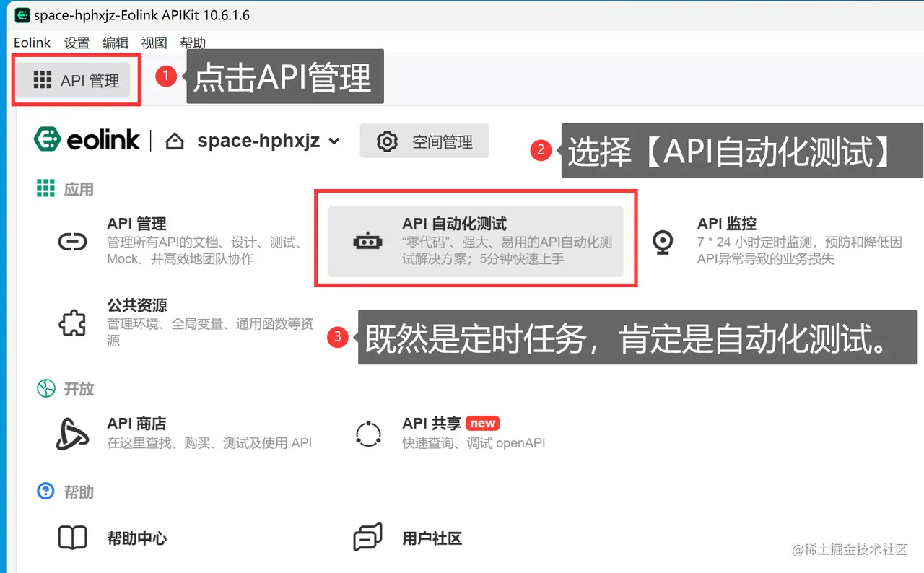Viewport: 924px width, 573px height.
Task: Click the link icon for API 管理
Action: coord(72,242)
